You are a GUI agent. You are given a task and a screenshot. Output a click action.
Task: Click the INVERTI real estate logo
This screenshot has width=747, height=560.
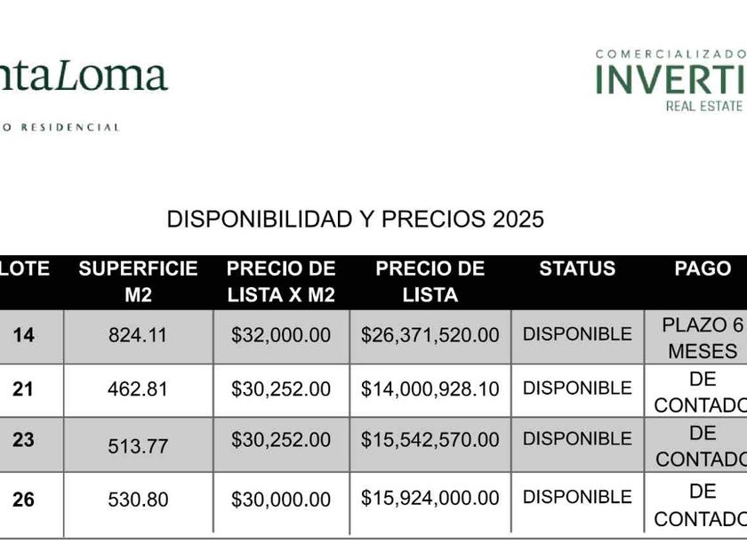pyautogui.click(x=670, y=80)
